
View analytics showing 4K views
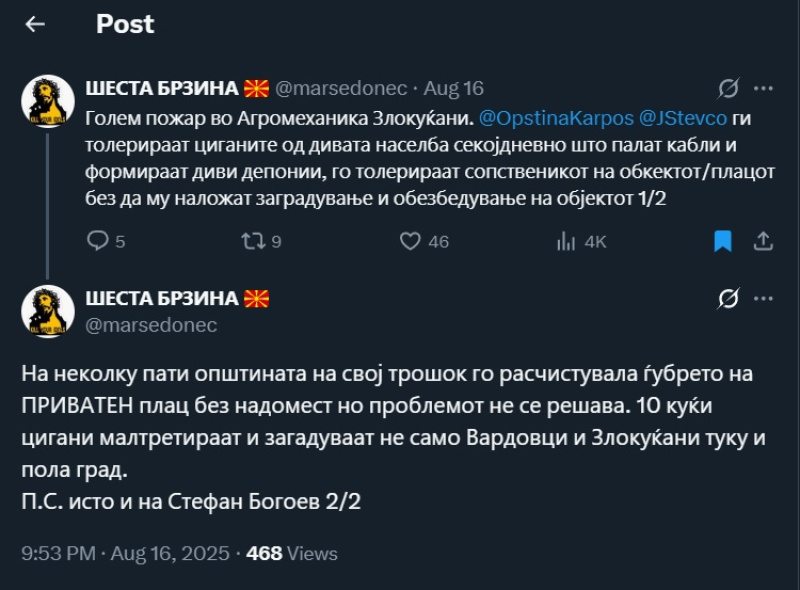567,241
